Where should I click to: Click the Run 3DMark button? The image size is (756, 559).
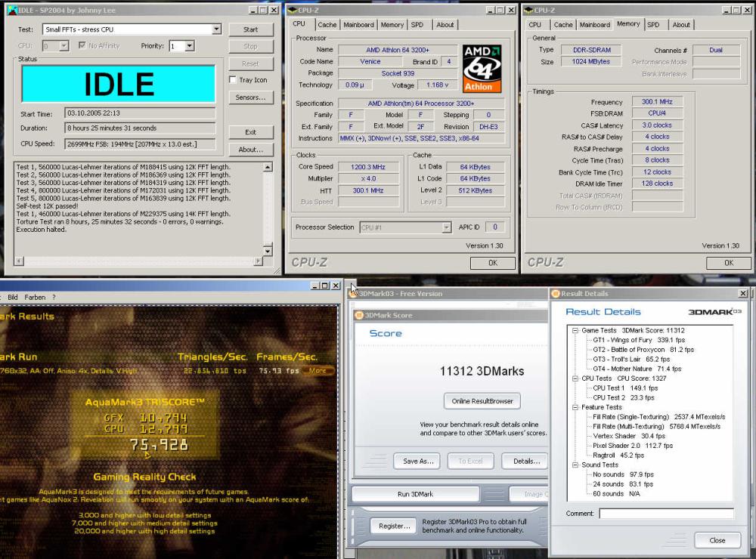coord(415,494)
